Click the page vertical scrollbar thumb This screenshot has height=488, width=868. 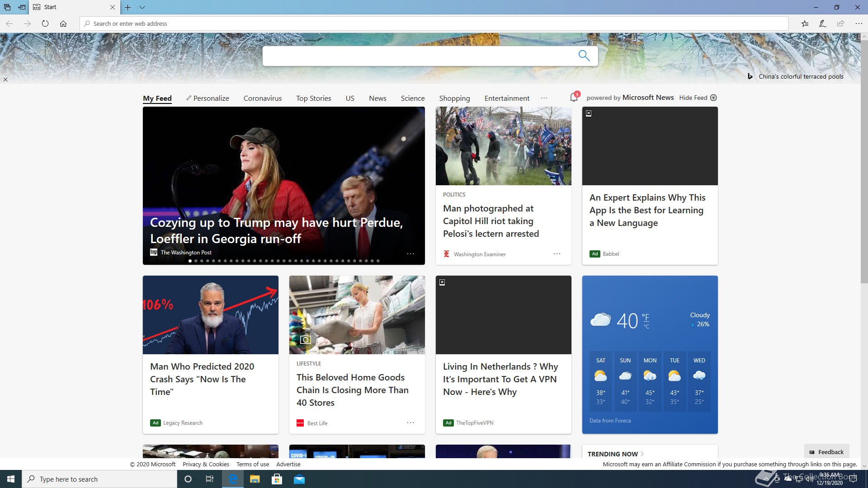pyautogui.click(x=864, y=162)
